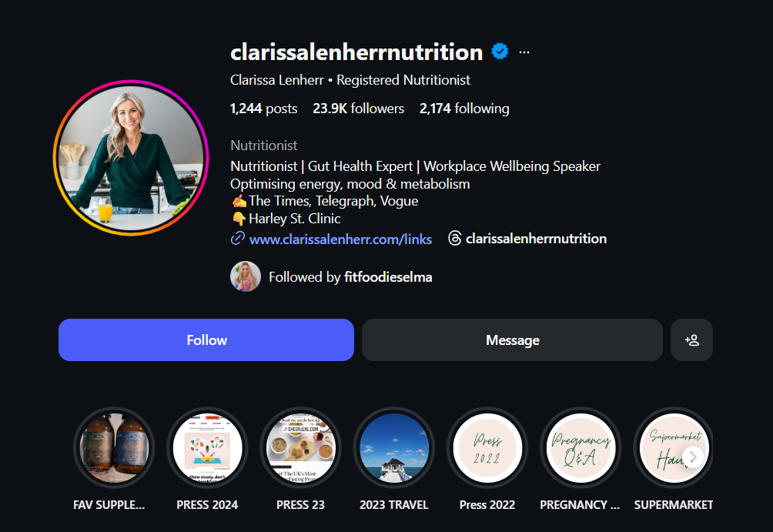Screen dimensions: 773x532
Task: Open similar accounts via add-person icon
Action: [x=691, y=340]
